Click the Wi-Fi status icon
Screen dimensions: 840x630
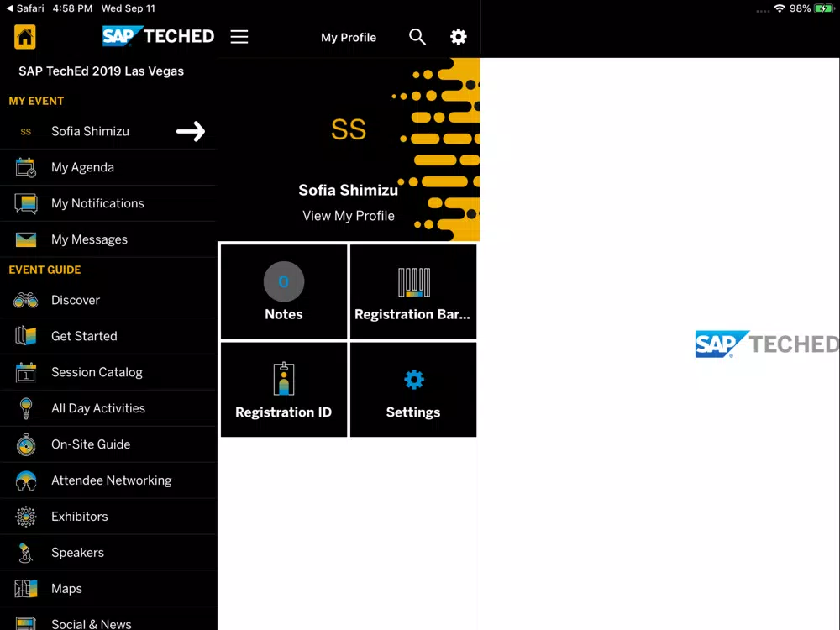780,8
